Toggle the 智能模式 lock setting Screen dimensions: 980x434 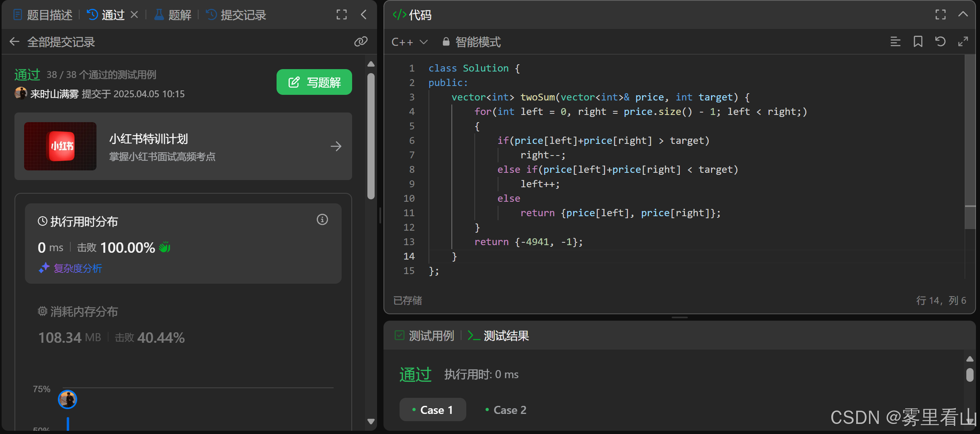pyautogui.click(x=472, y=42)
